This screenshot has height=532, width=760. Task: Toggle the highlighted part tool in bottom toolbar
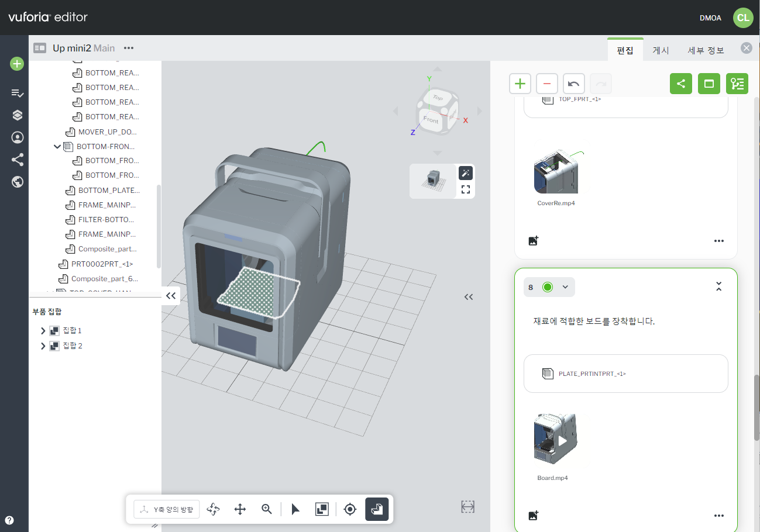tap(377, 509)
